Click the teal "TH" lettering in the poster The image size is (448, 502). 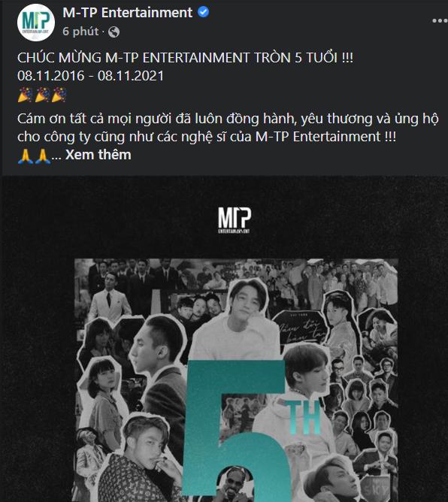click(x=303, y=418)
